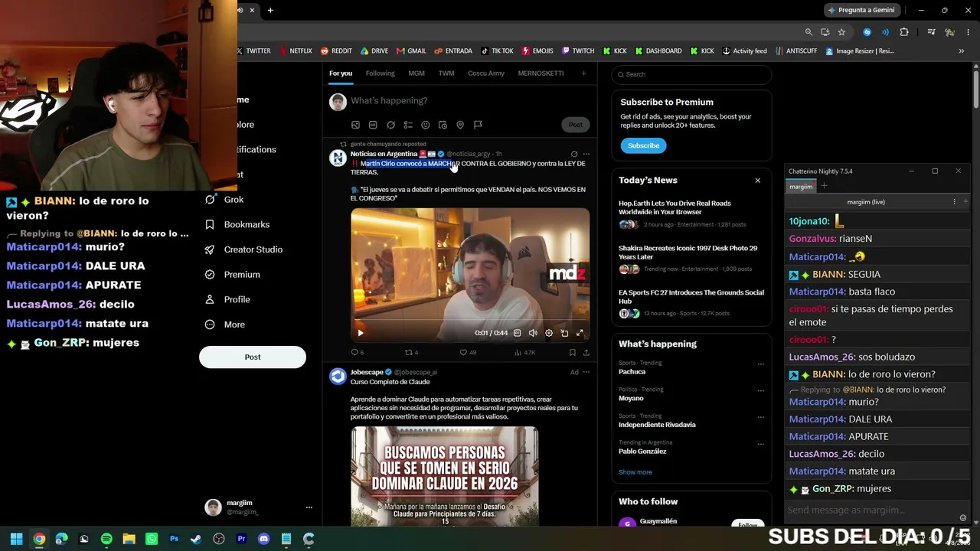The width and height of the screenshot is (980, 551).
Task: Click the flag icon in composer toolbar
Action: coord(478,125)
